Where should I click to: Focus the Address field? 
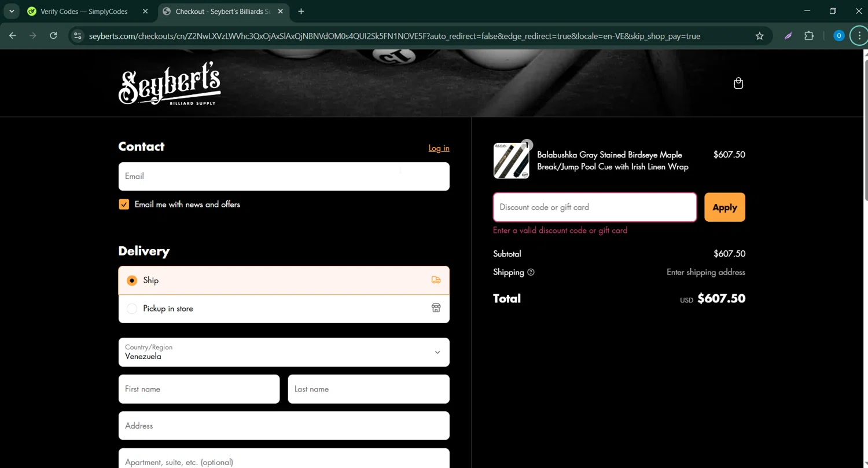[x=284, y=426]
